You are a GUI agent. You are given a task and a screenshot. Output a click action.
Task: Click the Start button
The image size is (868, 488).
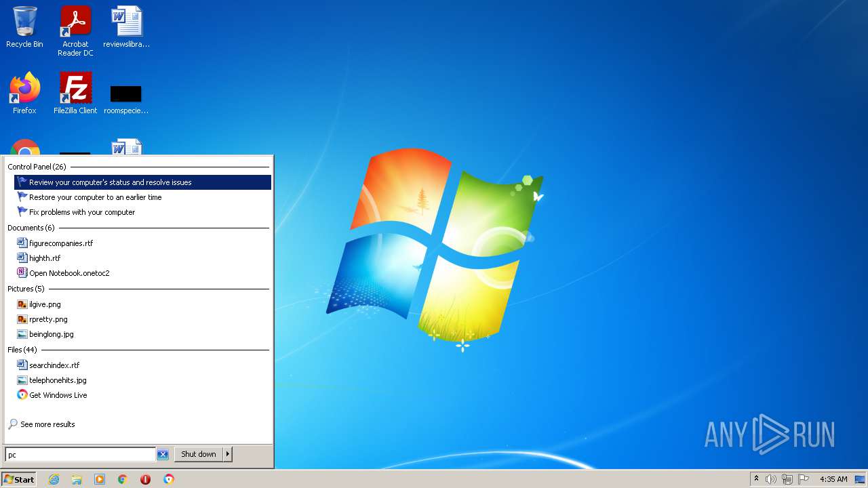point(18,479)
